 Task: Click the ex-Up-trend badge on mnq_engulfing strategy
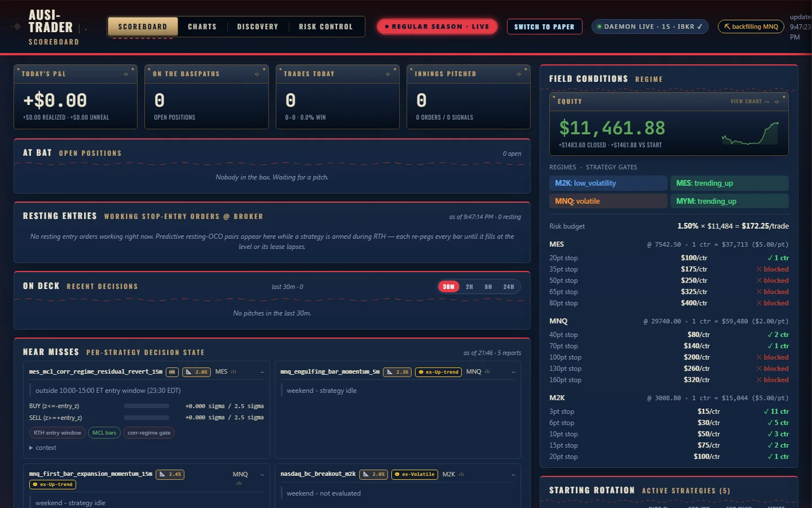point(439,372)
